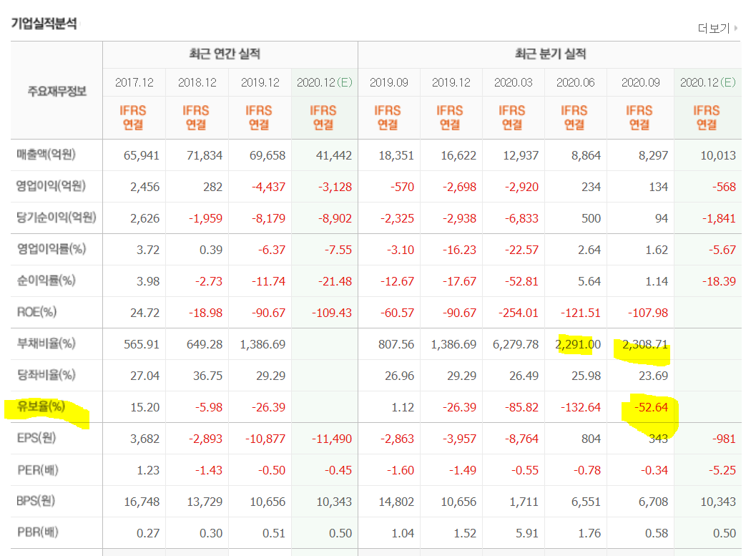Click the 영업이익률(%) row label

pos(51,249)
